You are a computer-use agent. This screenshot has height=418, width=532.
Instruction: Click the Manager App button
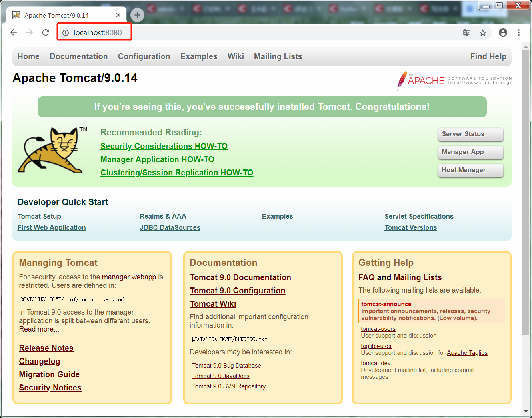(471, 152)
